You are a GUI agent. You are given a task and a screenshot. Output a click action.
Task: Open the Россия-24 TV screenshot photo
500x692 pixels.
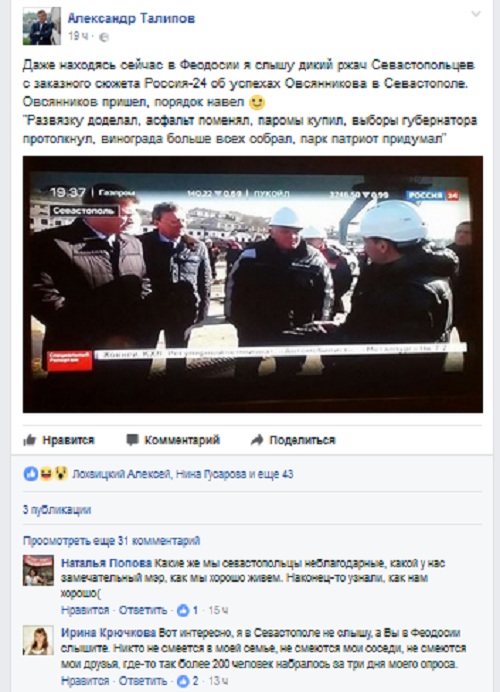[x=253, y=284]
